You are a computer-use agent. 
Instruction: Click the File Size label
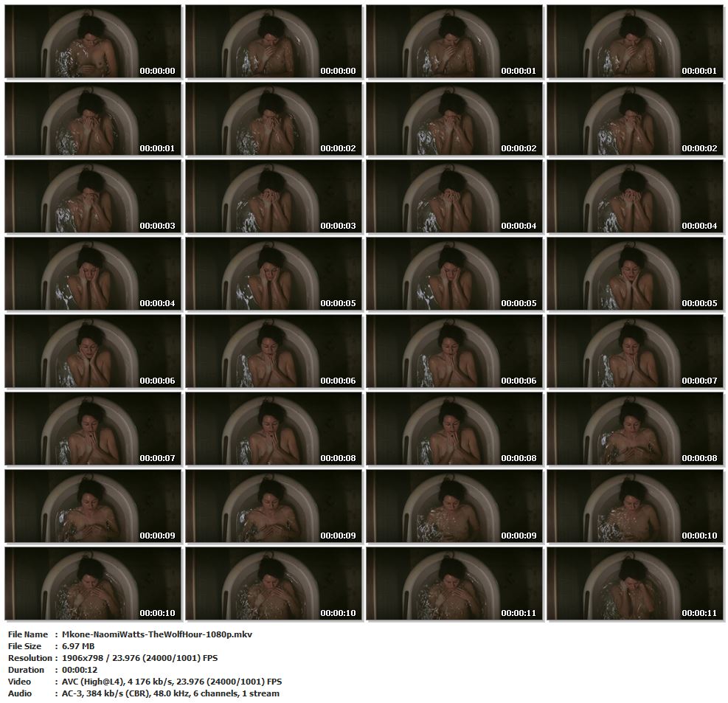(x=24, y=646)
